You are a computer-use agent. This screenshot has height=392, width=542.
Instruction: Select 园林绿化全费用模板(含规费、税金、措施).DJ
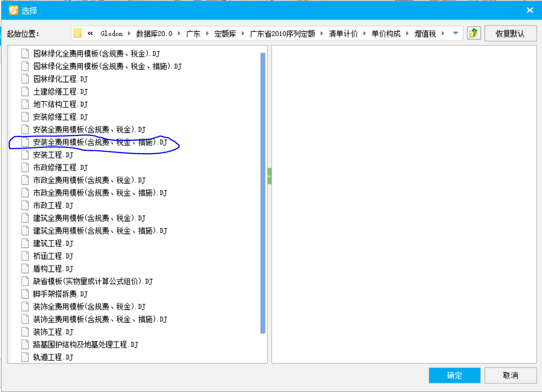[x=107, y=66]
